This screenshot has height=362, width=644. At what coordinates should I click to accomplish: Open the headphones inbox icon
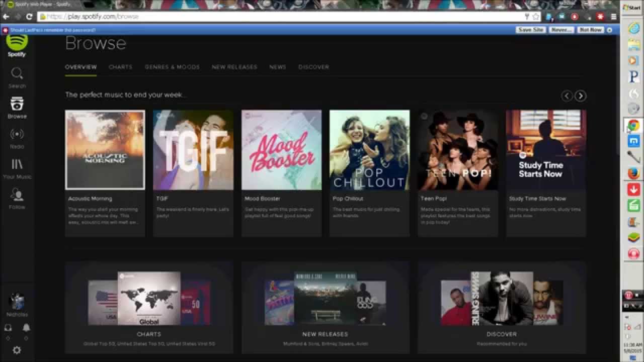tap(8, 327)
